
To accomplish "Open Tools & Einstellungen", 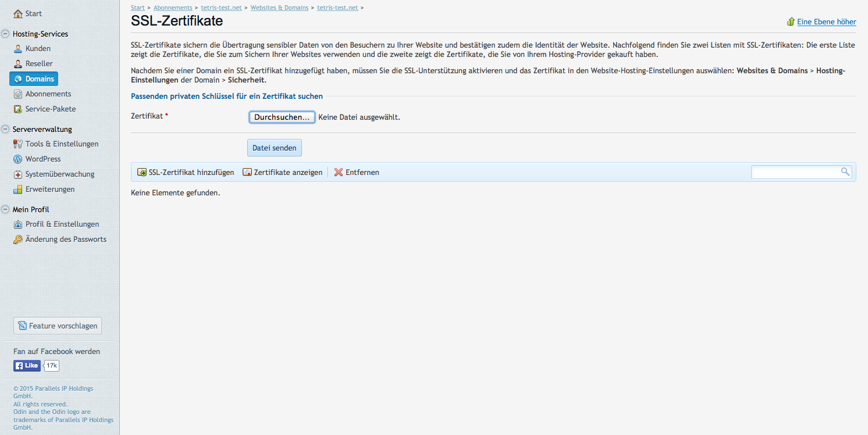I will coord(62,144).
